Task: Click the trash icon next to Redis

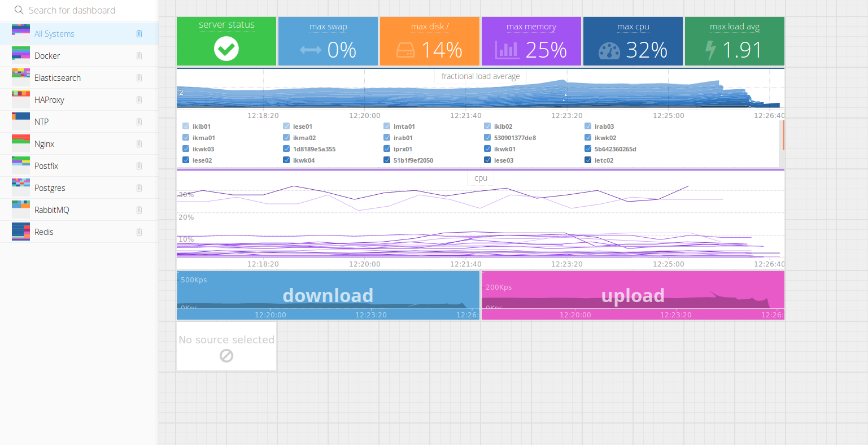Action: 139,232
